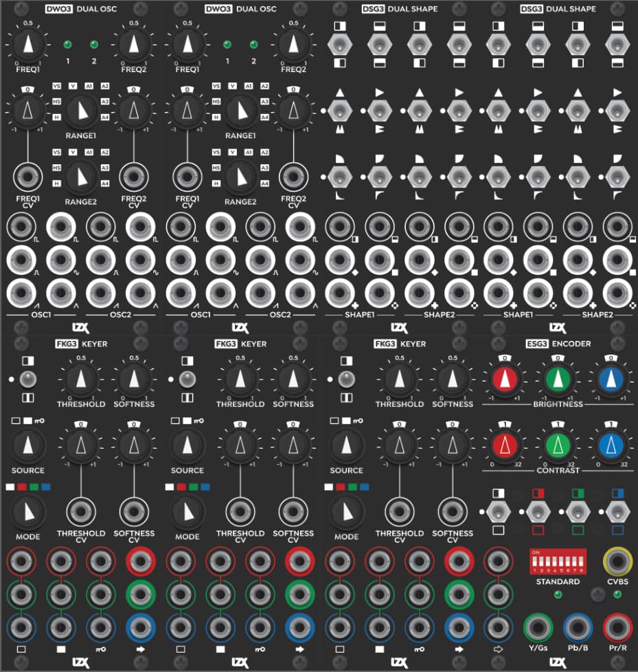The image size is (638, 672).
Task: Toggle input switch on third FKG3 Keyer
Action: tap(347, 379)
